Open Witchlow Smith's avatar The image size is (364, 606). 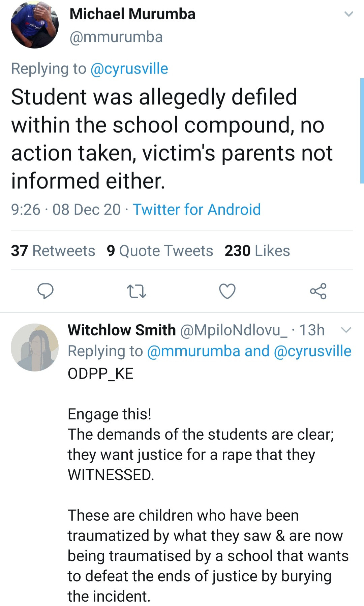click(x=35, y=347)
